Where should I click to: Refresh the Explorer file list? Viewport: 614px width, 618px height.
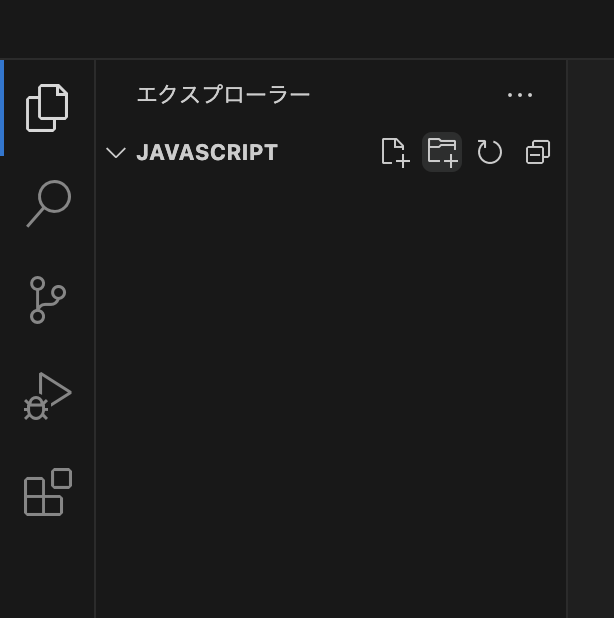(x=489, y=152)
